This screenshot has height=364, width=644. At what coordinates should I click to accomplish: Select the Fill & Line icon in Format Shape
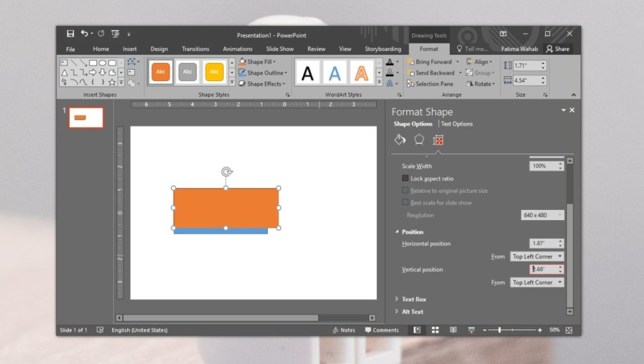(399, 140)
